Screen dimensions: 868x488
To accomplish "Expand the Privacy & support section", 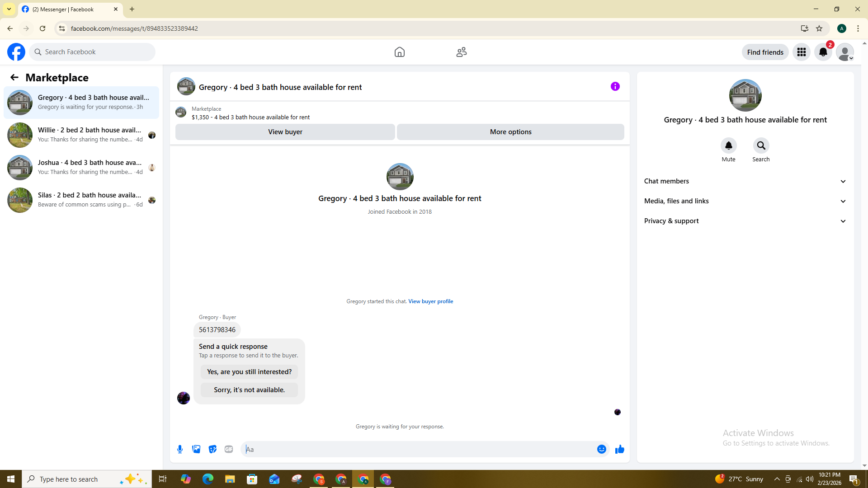I will [745, 221].
